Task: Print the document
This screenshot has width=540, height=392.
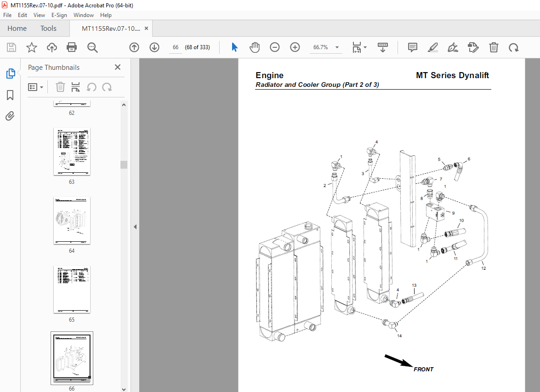Action: coord(72,47)
